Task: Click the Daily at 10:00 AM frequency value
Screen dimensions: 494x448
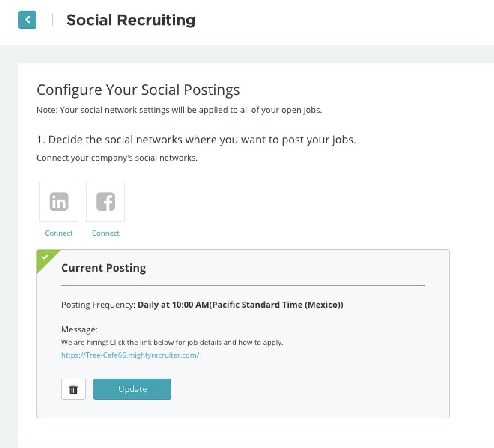Action: 240,305
